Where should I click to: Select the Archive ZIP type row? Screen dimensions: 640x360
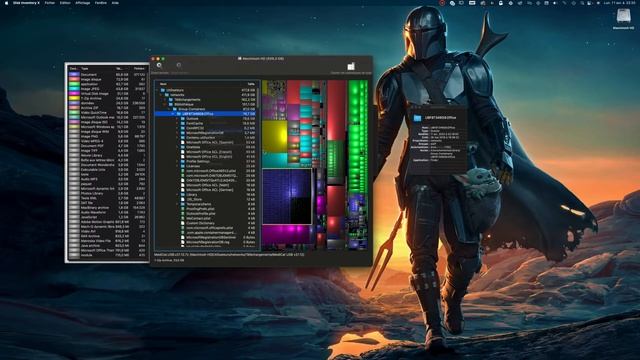click(107, 108)
